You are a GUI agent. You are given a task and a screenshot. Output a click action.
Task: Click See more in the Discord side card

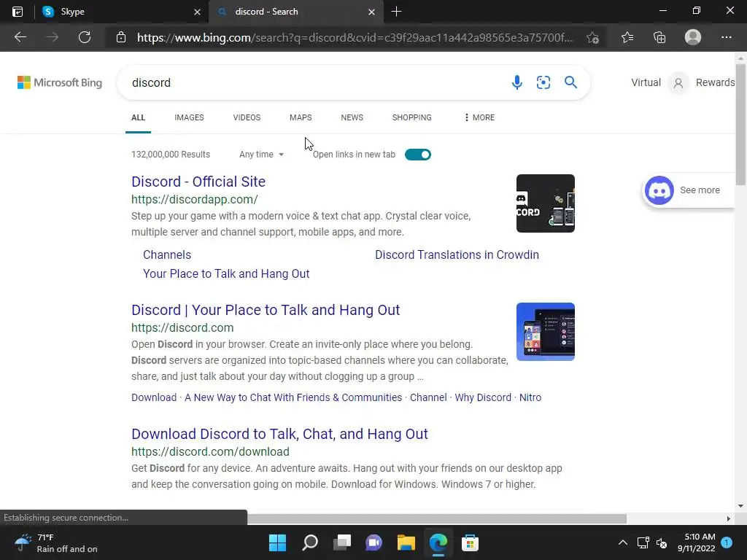(x=700, y=190)
